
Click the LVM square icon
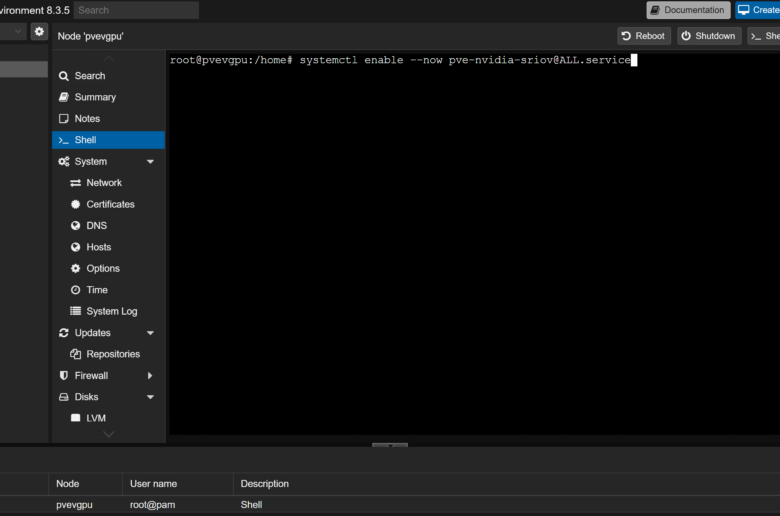pyautogui.click(x=75, y=418)
